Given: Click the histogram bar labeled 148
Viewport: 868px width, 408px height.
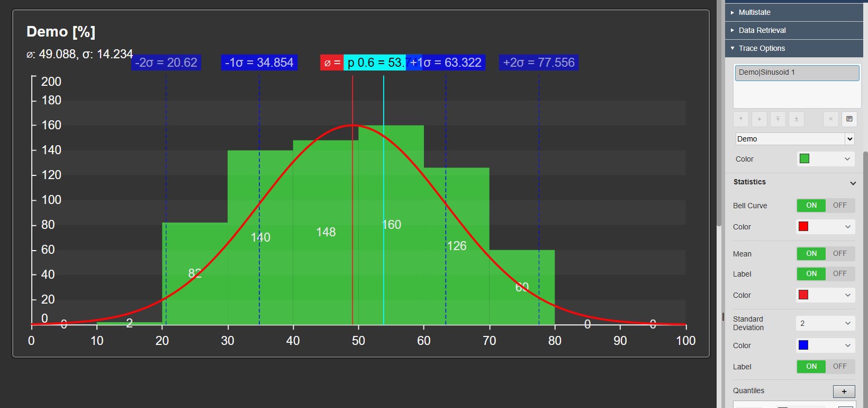Looking at the screenshot, I should (x=325, y=232).
